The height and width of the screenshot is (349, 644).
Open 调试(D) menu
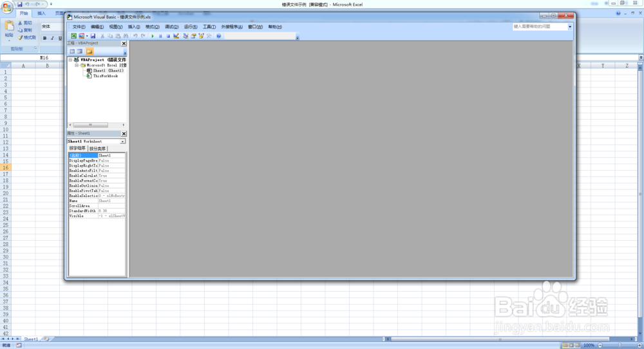pos(172,26)
